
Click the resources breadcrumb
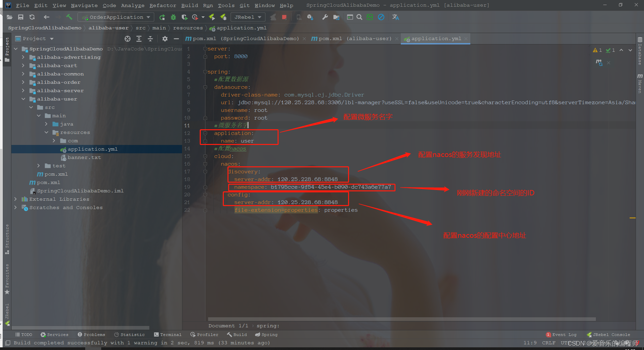[x=188, y=28]
